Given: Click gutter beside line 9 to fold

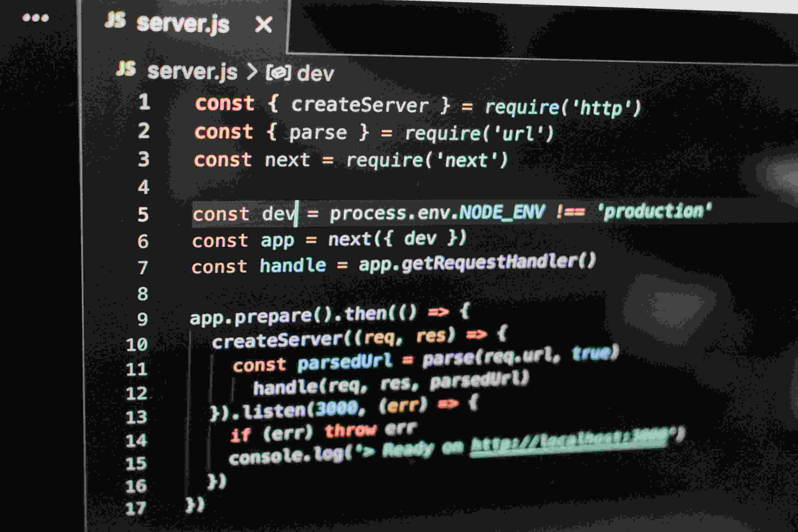Looking at the screenshot, I should pos(170,319).
